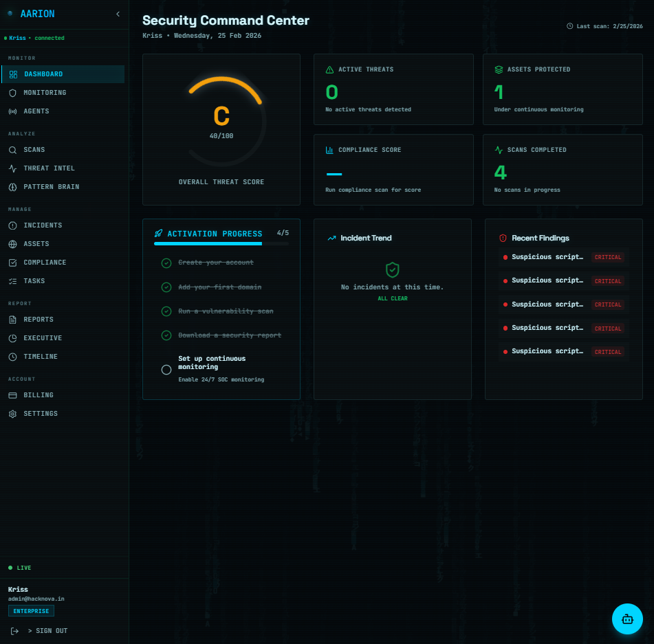Expand the Recent Findings panel
This screenshot has width=654, height=644.
pos(542,238)
